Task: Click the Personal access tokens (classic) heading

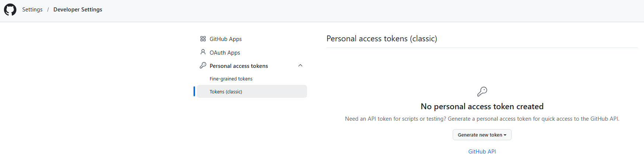Action: click(x=382, y=38)
